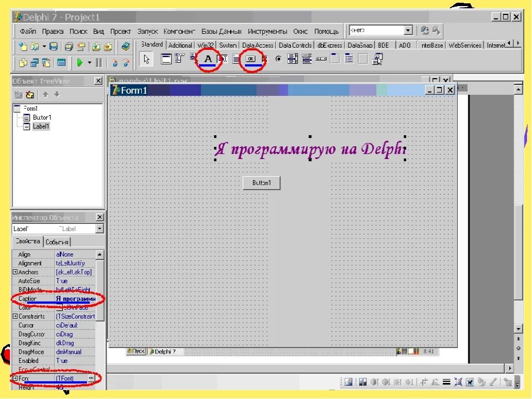Screen dimensions: 532x399
Task: Click the Пуск start button
Action: [136, 351]
